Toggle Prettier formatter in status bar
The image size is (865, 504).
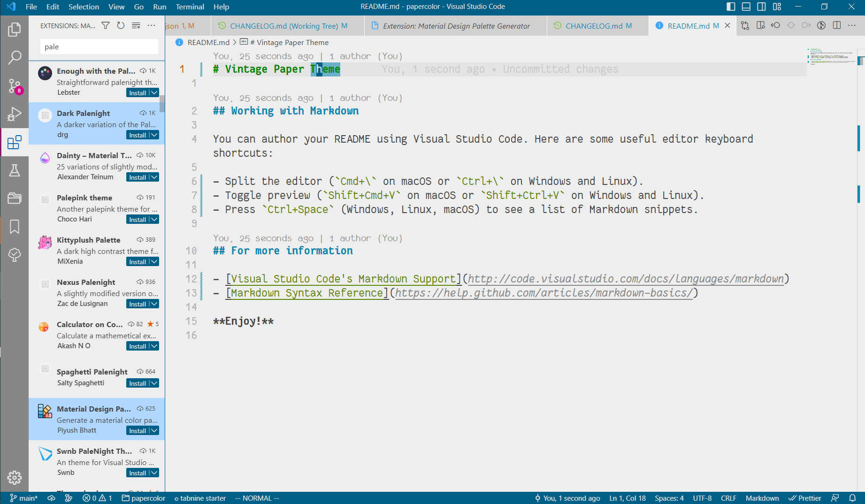coord(805,498)
